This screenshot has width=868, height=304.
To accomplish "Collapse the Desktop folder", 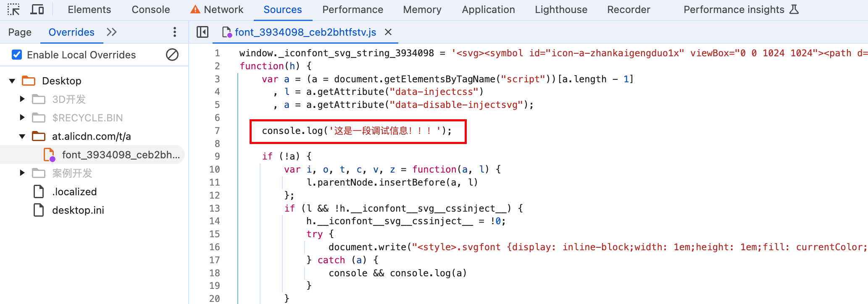I will pos(12,81).
